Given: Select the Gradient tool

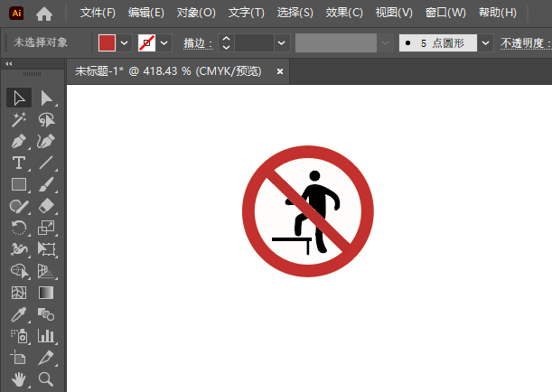Looking at the screenshot, I should [46, 293].
